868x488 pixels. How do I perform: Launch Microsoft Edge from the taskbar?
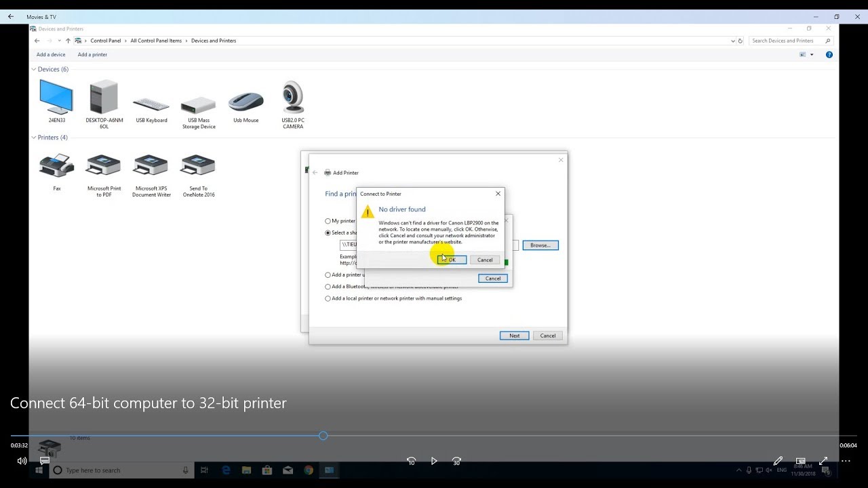pos(226,470)
